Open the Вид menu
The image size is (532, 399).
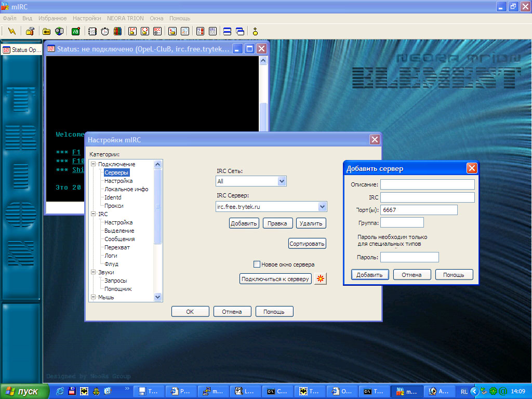point(27,18)
